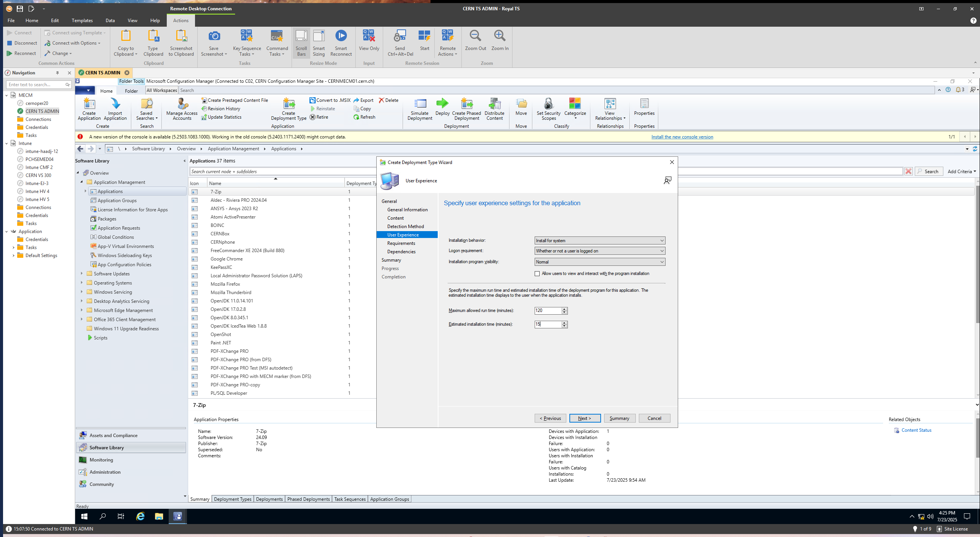Open Installation behavior dropdown
This screenshot has height=537, width=980.
click(600, 241)
